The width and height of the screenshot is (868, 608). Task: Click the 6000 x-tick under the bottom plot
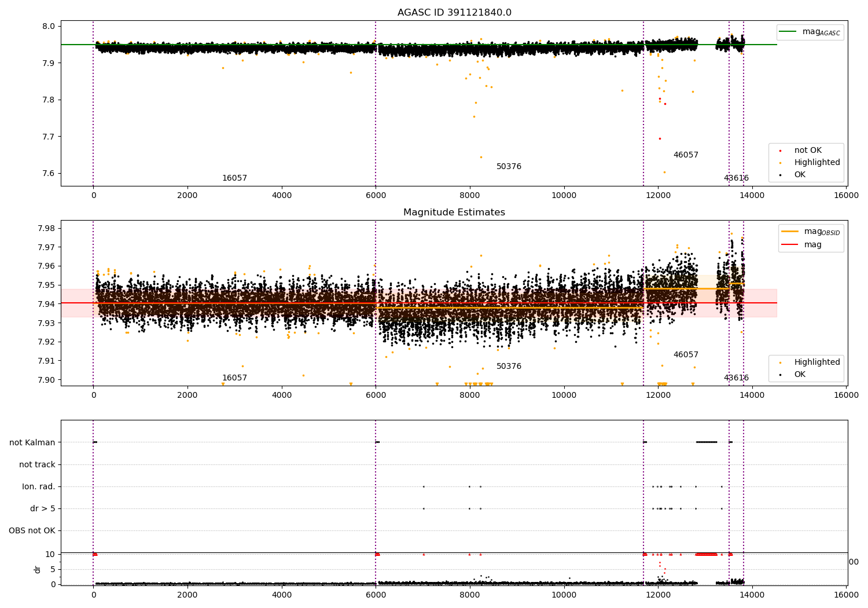(x=376, y=595)
